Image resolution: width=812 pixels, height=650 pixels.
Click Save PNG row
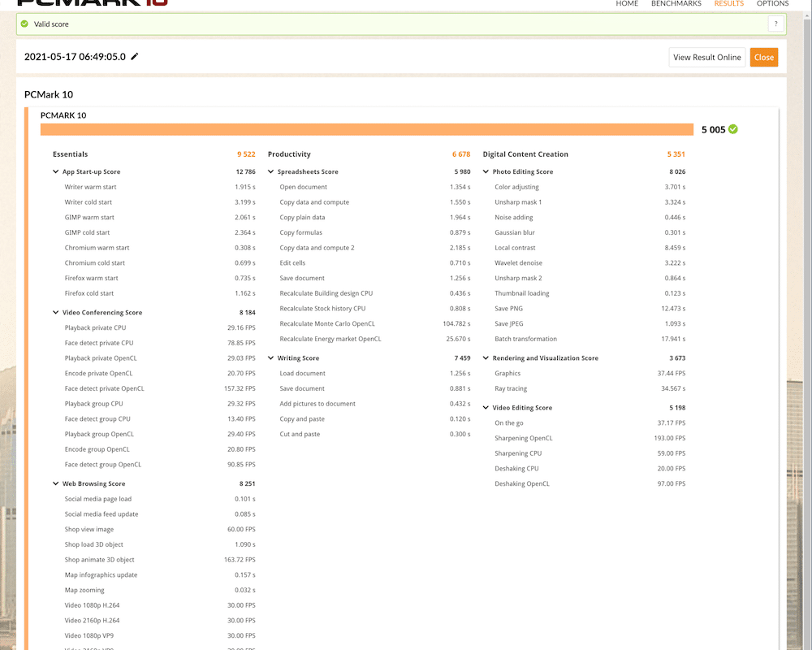pos(590,309)
